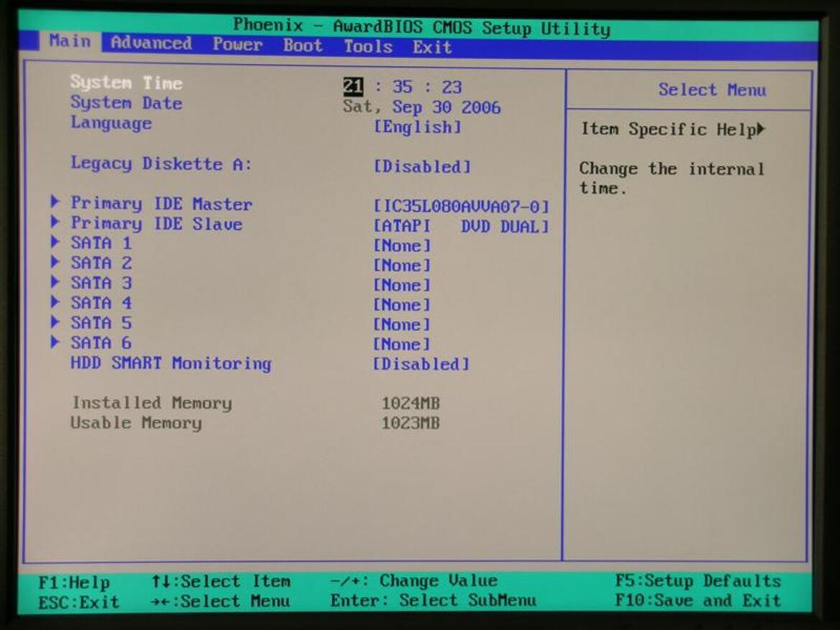This screenshot has width=840, height=630.
Task: Click the triangle arrow next to SATA 6
Action: point(55,341)
